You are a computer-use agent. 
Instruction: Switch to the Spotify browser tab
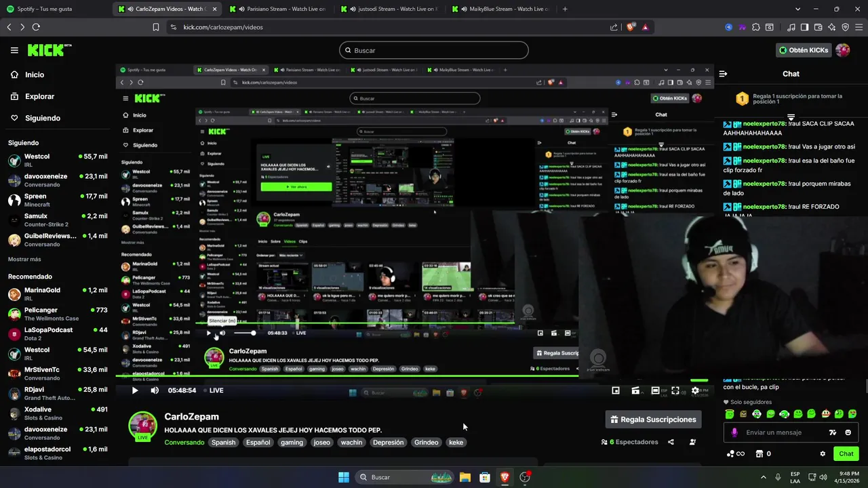coord(53,9)
